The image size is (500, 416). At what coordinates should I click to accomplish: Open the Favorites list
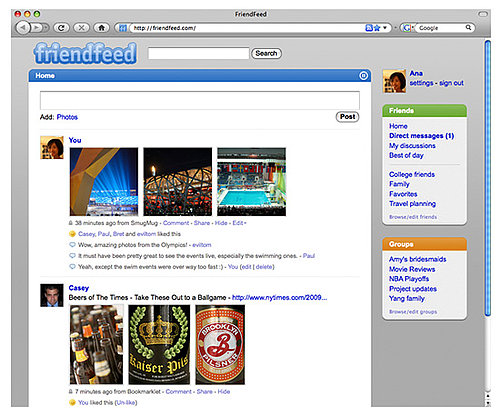(x=403, y=194)
